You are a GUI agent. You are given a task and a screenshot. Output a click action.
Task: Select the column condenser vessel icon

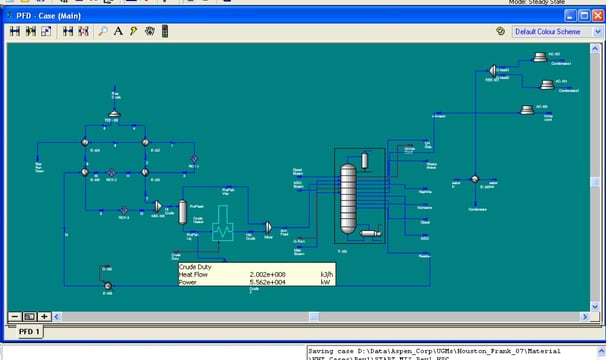tap(364, 161)
